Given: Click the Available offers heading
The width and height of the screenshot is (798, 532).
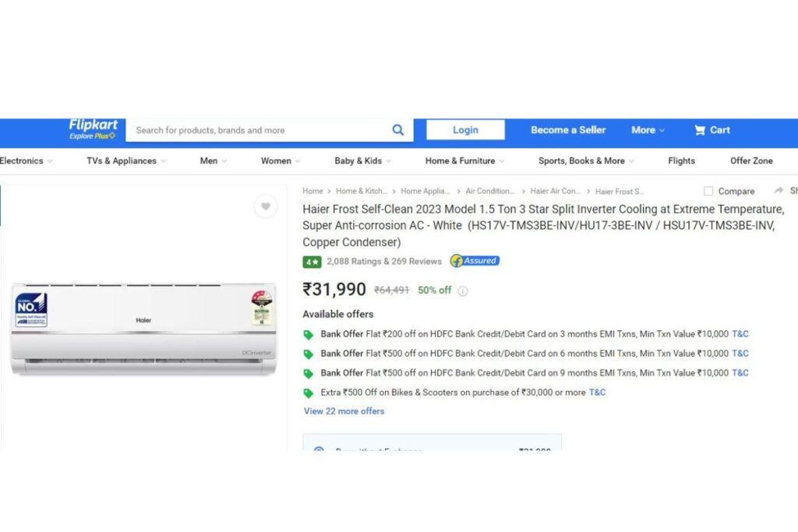Looking at the screenshot, I should [338, 314].
